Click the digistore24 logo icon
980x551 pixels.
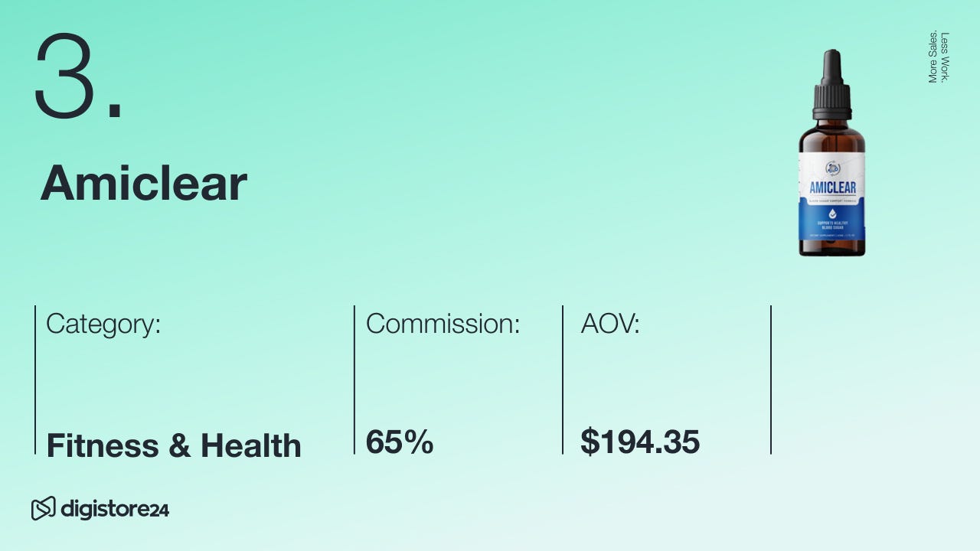(x=43, y=508)
